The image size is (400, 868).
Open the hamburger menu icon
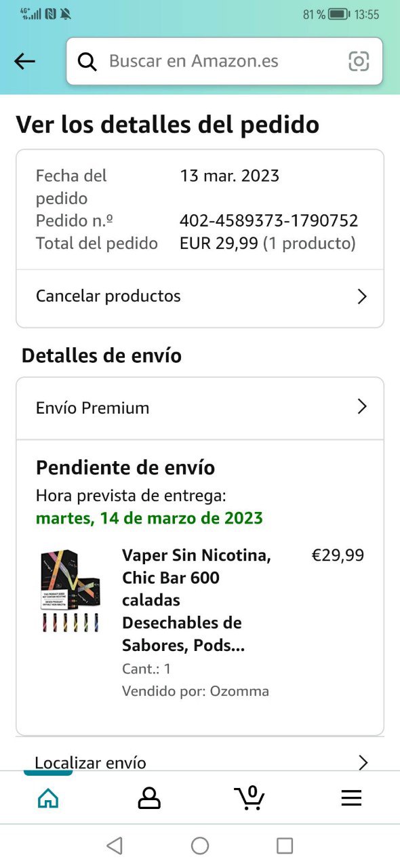coord(351,798)
